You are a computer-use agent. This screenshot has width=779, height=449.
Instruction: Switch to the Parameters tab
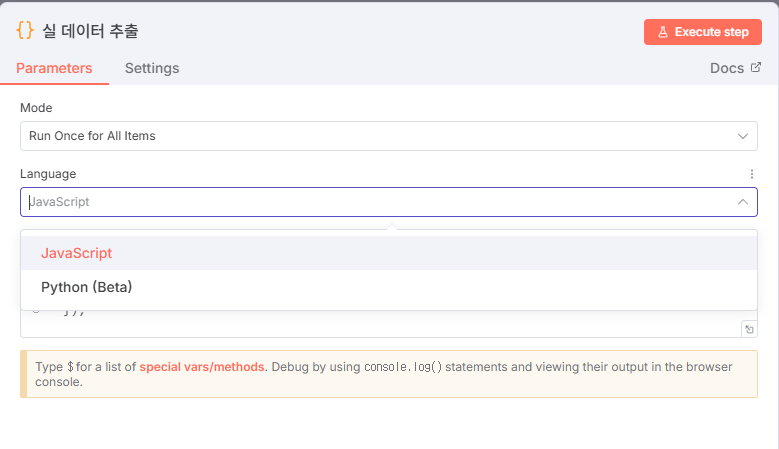tap(54, 68)
